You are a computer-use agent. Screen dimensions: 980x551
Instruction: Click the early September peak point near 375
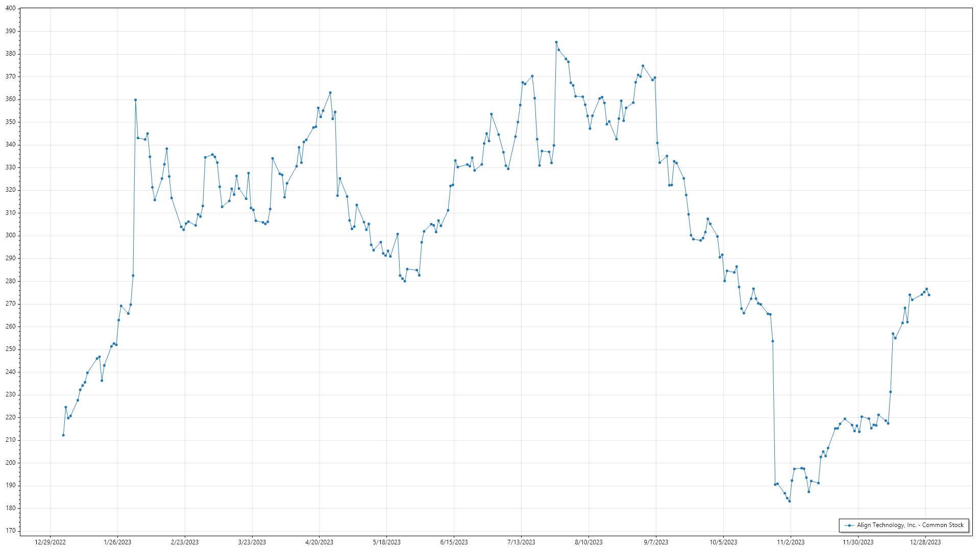643,66
